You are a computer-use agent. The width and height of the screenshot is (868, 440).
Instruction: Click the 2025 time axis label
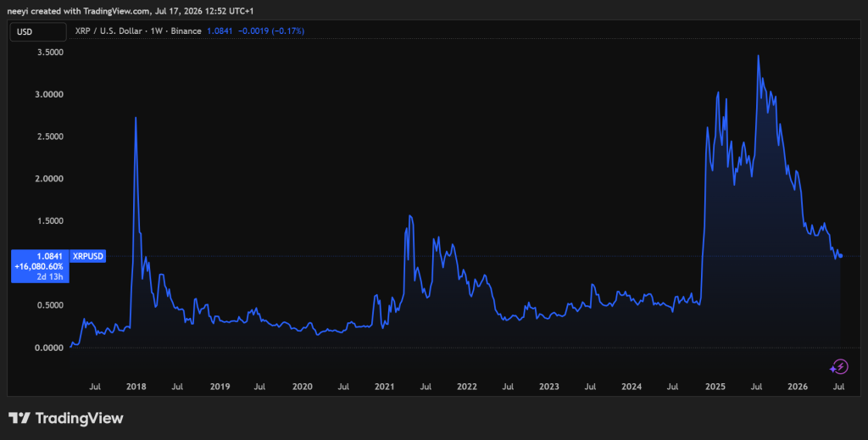click(715, 387)
